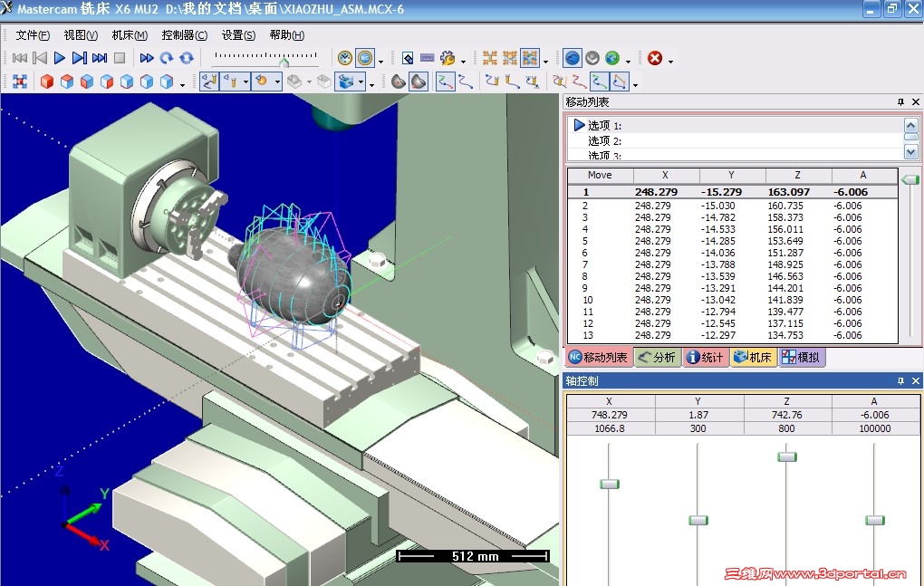
Task: Open dropdown after green globe icon
Action: 628,62
